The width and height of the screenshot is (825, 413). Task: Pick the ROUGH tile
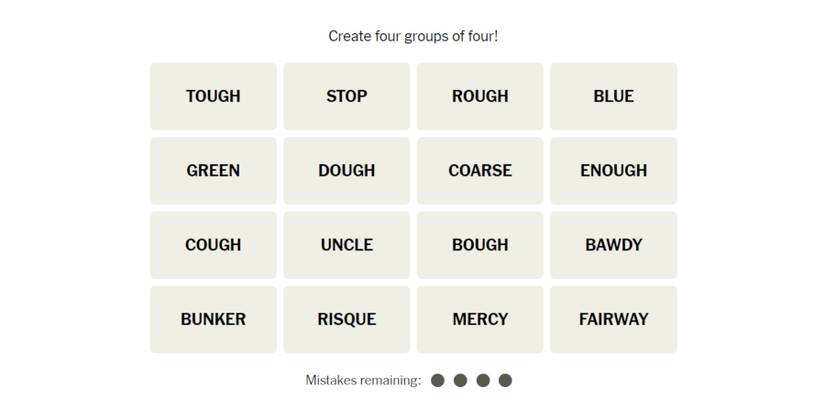480,96
